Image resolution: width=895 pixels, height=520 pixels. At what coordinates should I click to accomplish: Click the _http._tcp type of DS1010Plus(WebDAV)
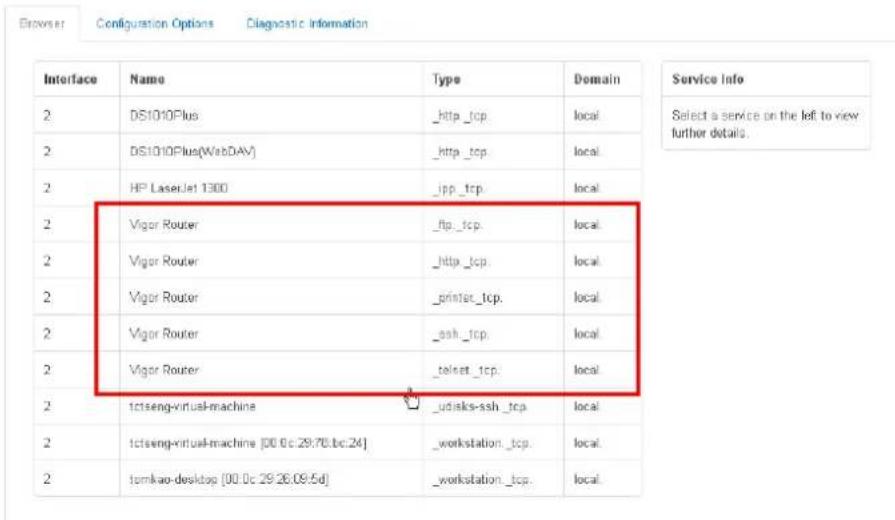click(460, 152)
